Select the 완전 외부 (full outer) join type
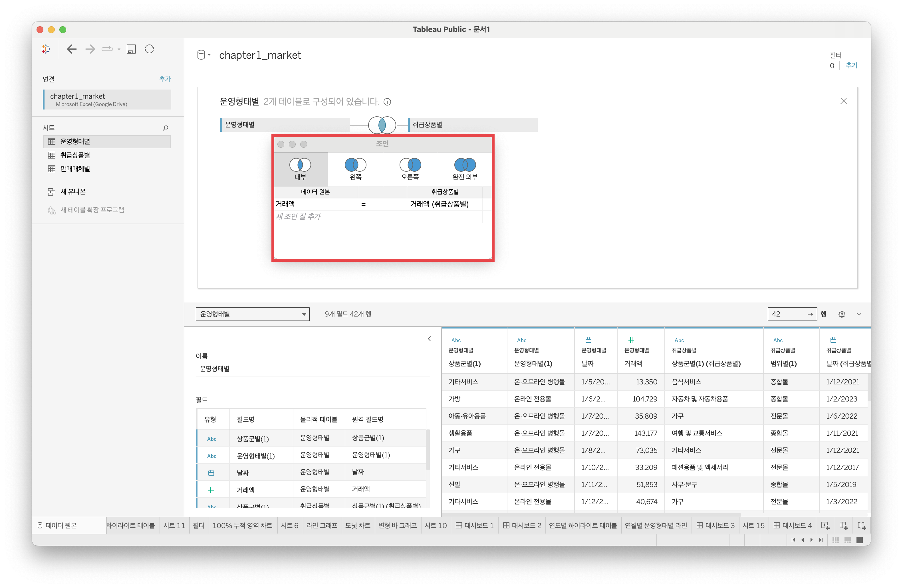The image size is (903, 588). click(x=465, y=169)
